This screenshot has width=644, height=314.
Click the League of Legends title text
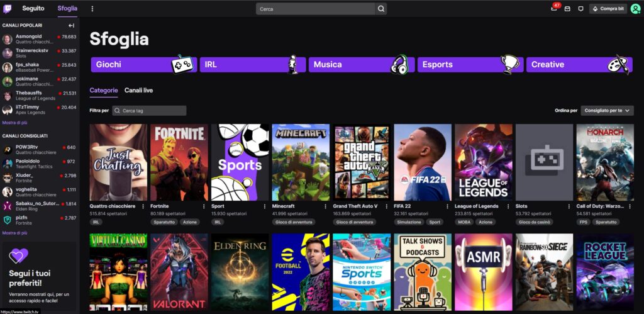point(477,206)
